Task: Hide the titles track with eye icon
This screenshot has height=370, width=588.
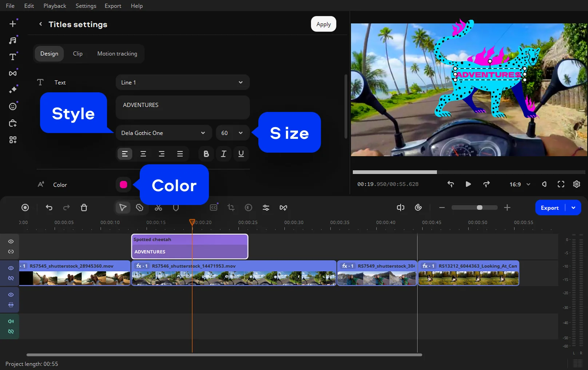Action: pos(11,241)
